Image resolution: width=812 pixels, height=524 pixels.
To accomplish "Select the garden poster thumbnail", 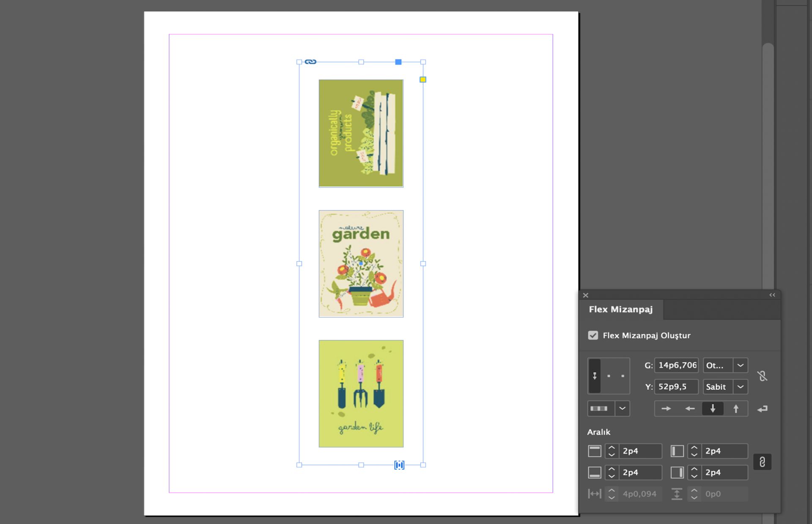I will point(361,263).
